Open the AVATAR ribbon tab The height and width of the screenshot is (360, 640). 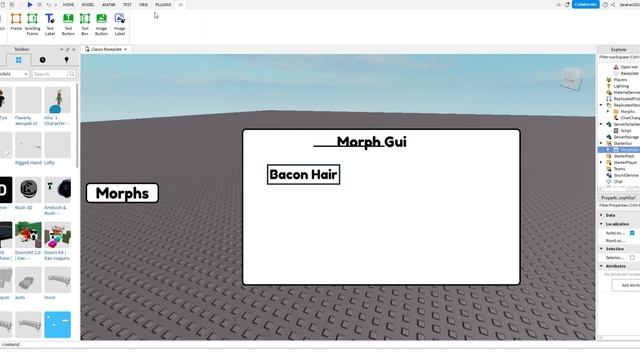pos(109,4)
